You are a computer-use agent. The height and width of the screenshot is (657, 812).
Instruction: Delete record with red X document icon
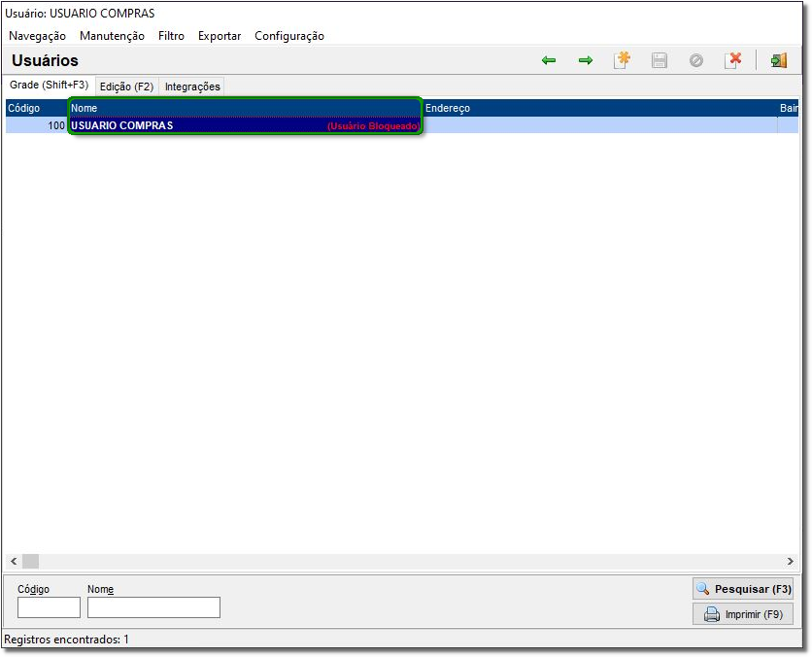(x=733, y=60)
